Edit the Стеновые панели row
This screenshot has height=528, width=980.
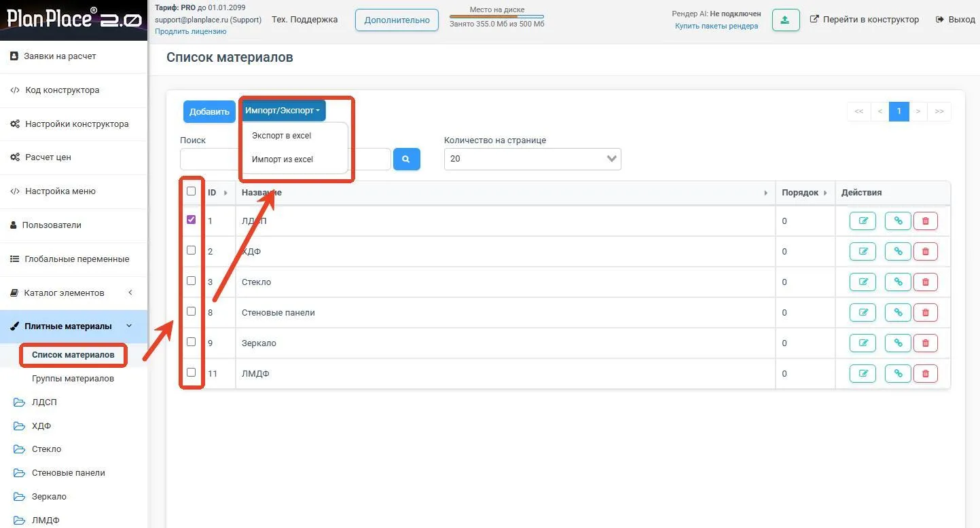coord(863,313)
